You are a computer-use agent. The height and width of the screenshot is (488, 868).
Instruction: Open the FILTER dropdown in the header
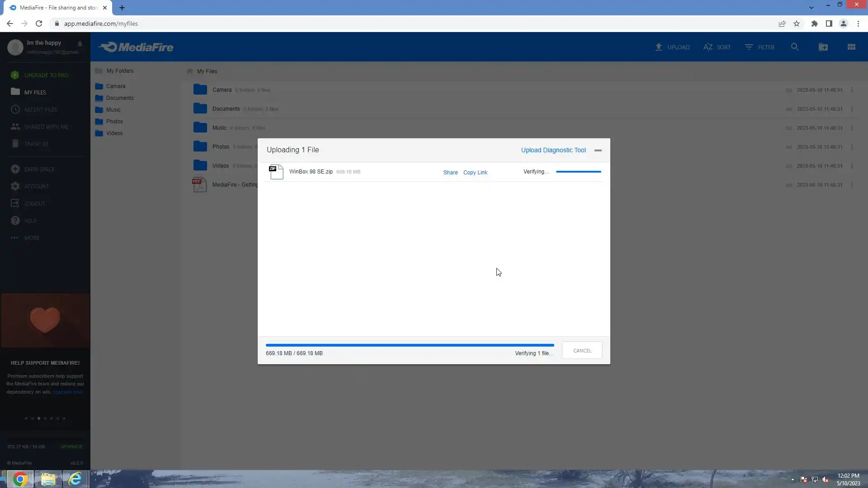coord(760,47)
